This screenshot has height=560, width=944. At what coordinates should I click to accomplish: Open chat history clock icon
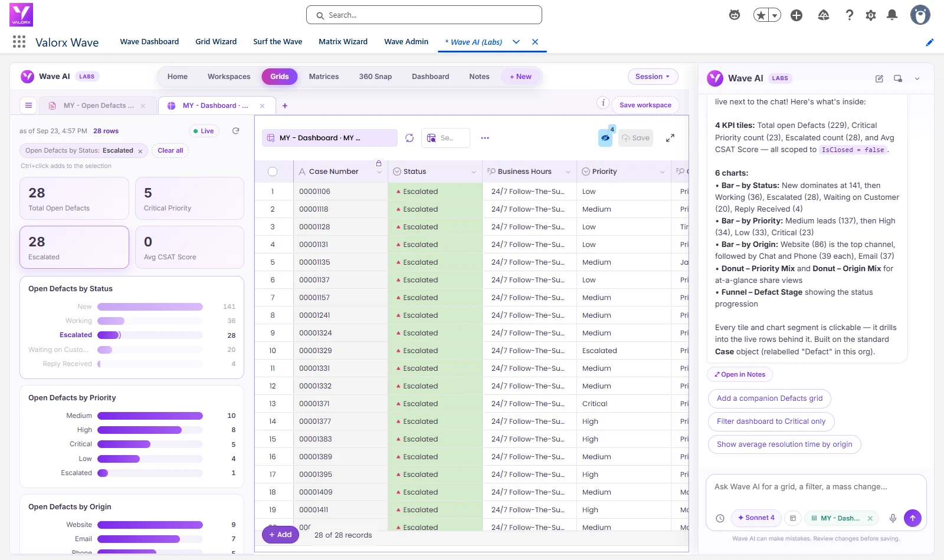point(720,518)
